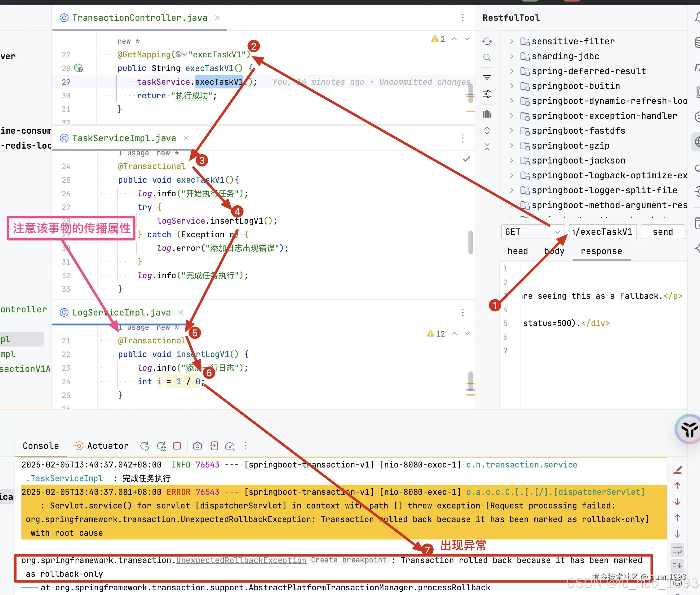Toggle scroll to end in console
Viewport: 700px width, 595px height.
[677, 566]
